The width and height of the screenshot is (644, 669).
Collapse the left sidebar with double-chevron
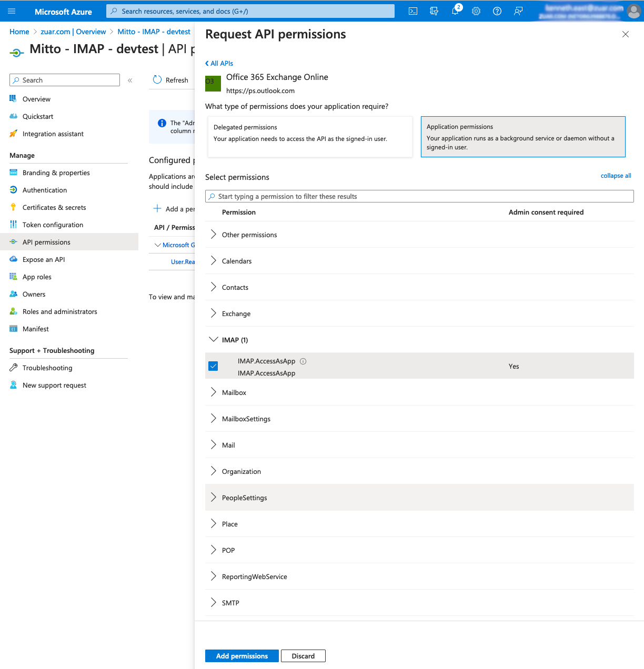pos(130,80)
